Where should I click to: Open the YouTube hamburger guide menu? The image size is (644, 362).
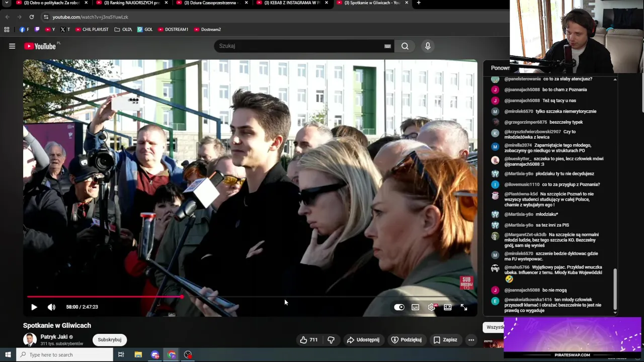point(12,46)
